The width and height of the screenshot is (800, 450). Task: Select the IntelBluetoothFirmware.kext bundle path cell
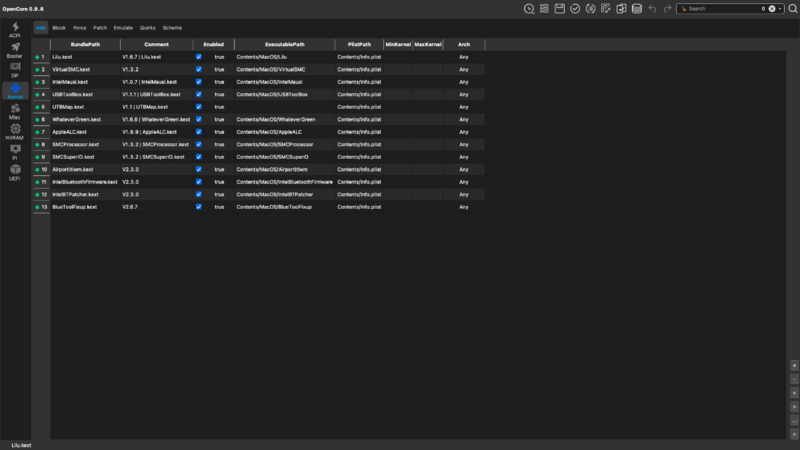click(85, 182)
